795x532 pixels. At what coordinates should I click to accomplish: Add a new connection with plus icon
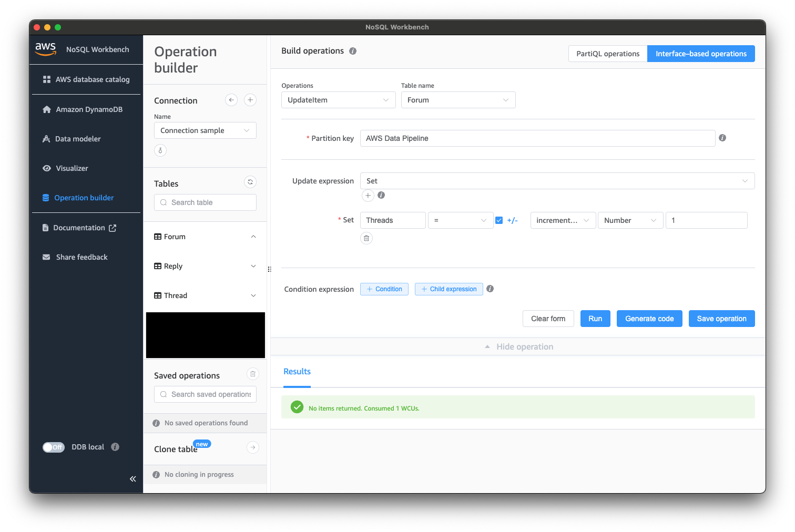pos(250,100)
